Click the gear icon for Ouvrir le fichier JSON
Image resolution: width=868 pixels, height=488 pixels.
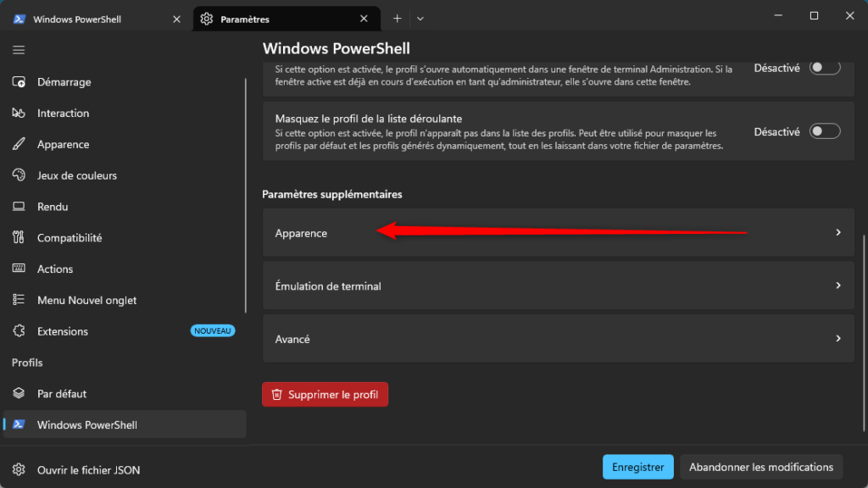19,469
